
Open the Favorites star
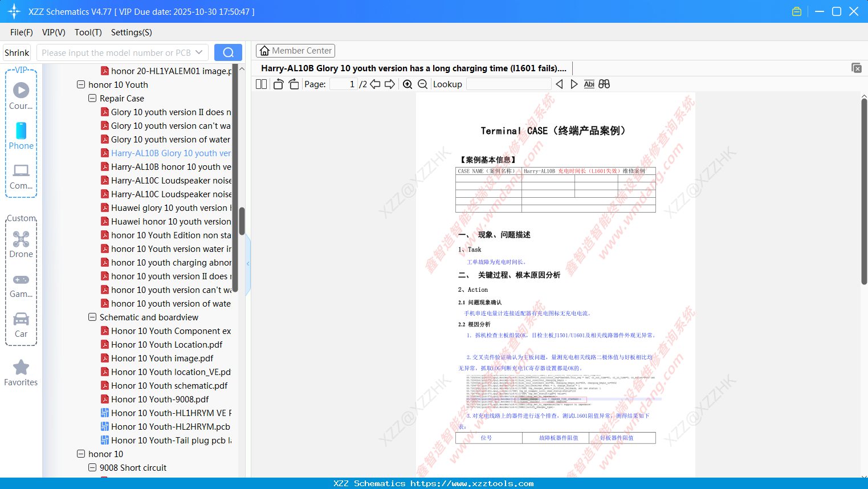(21, 373)
